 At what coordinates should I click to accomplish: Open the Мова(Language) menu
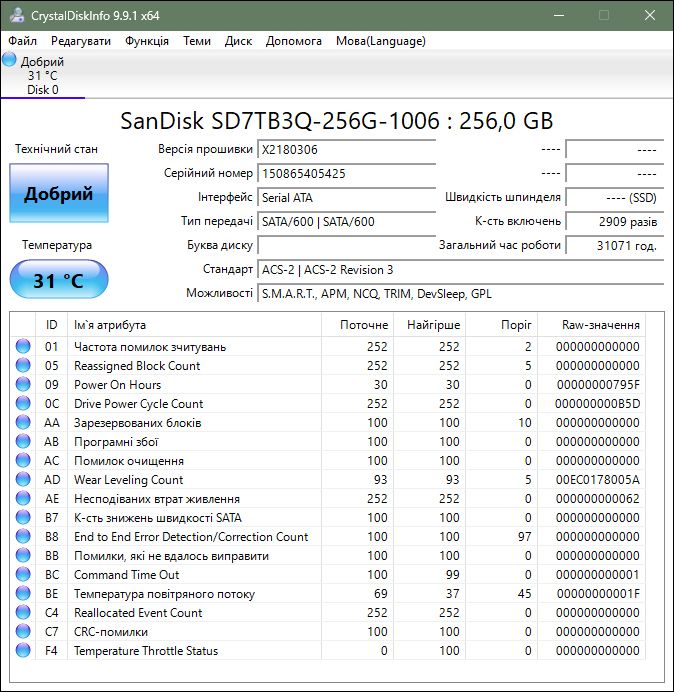tap(380, 41)
